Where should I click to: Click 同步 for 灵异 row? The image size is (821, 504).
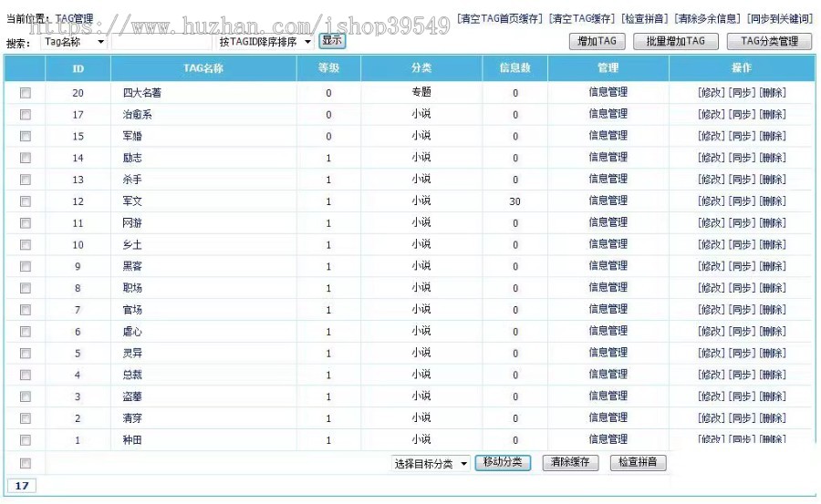pos(742,354)
